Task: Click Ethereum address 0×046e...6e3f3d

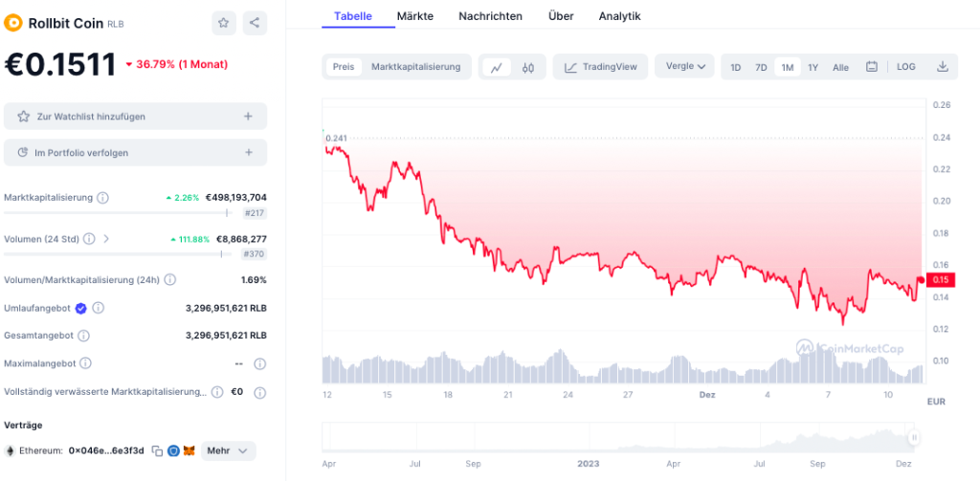Action: pos(106,450)
